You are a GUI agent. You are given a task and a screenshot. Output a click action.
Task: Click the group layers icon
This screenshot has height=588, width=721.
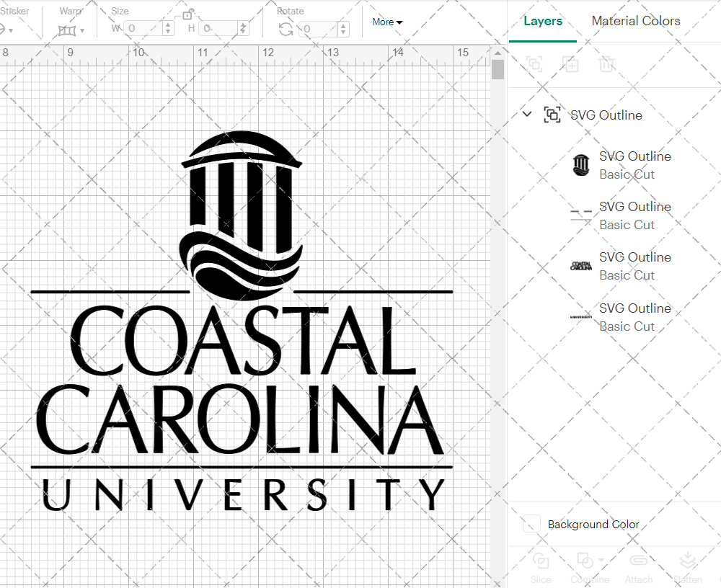(x=534, y=64)
